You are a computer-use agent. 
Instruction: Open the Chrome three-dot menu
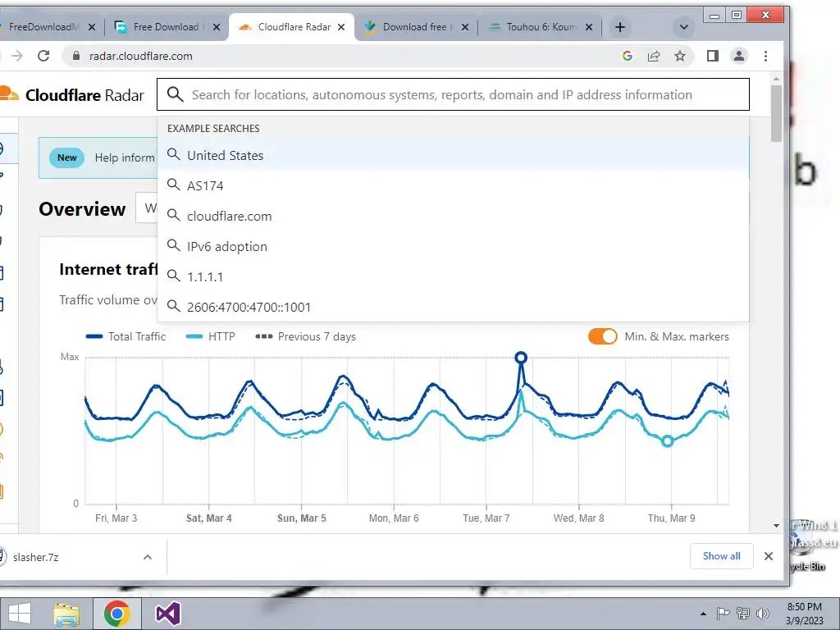click(765, 56)
